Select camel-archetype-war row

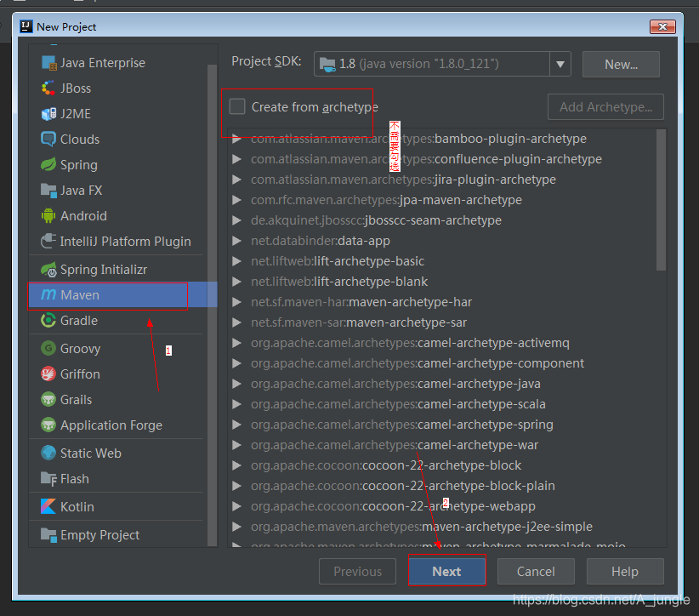[442, 445]
